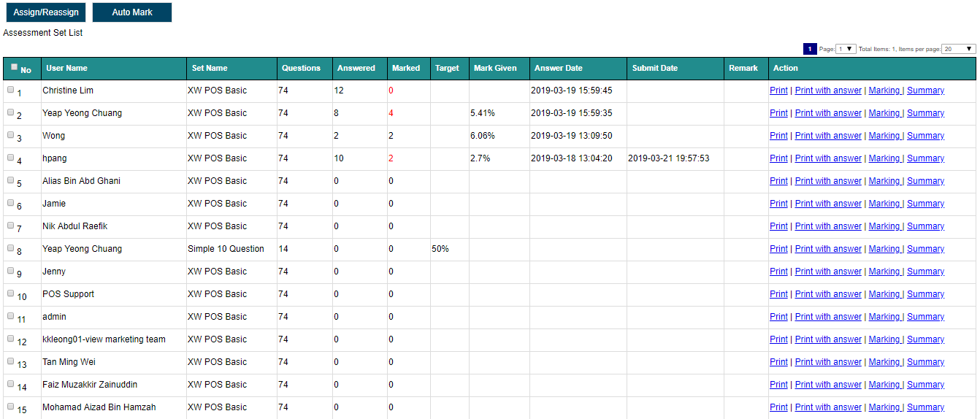Screen dimensions: 980x419
Task: Click answer date 2019-03-19 15:59:45
Action: pyautogui.click(x=572, y=91)
